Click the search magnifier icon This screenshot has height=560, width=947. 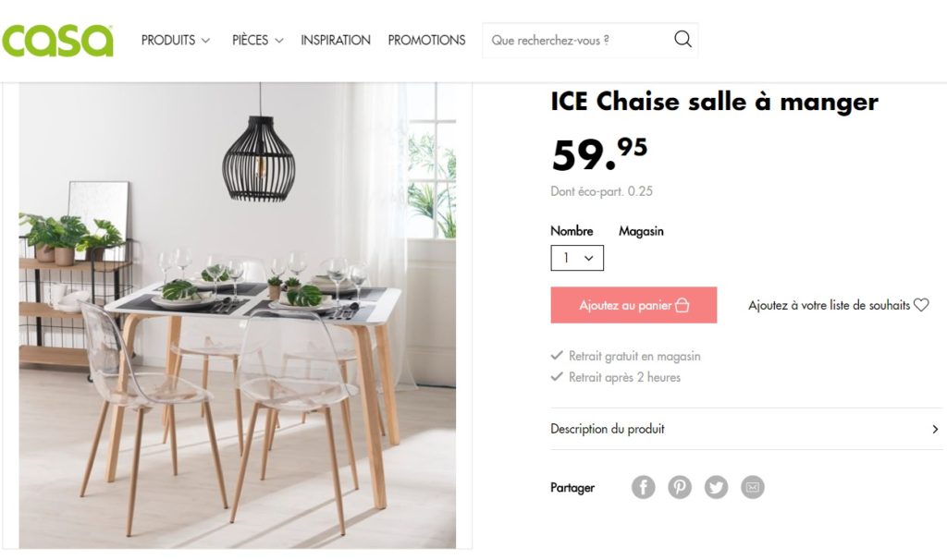(683, 39)
